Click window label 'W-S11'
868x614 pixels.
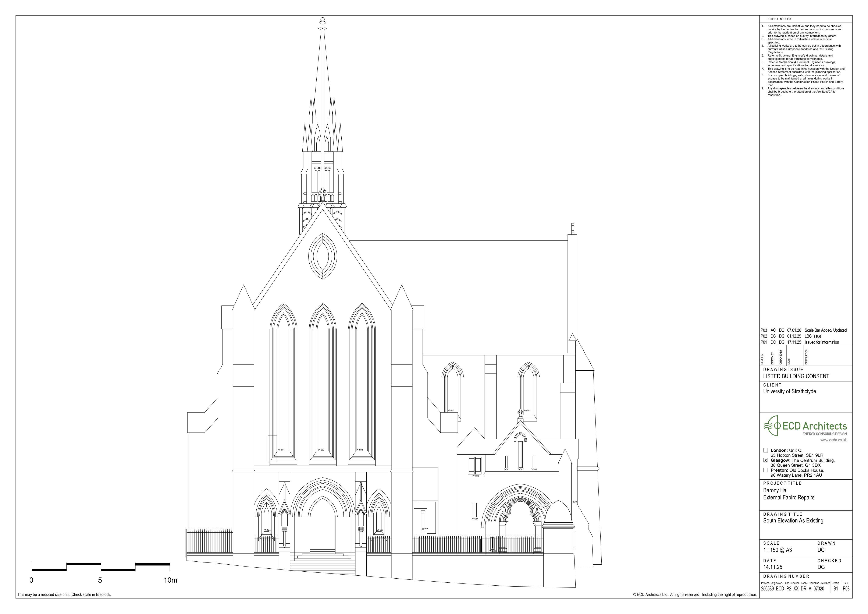click(x=527, y=410)
